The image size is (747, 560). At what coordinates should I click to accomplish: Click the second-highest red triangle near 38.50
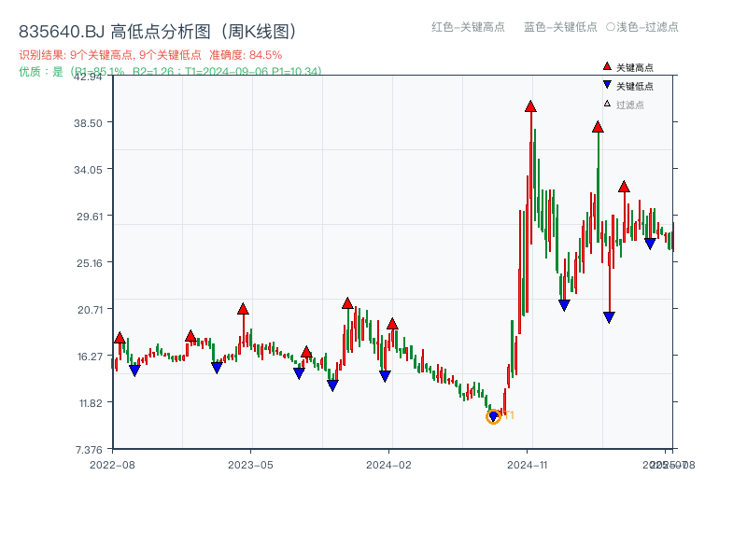tap(598, 127)
